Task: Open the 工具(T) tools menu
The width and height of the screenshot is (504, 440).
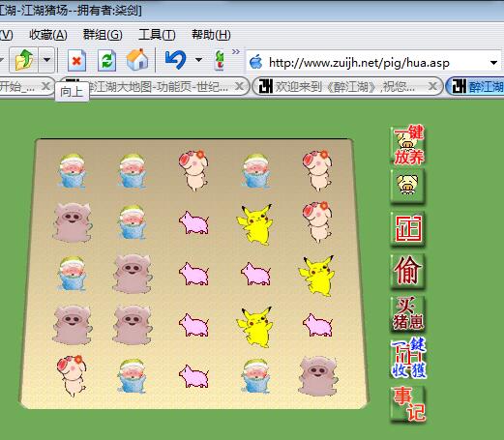Action: pyautogui.click(x=157, y=35)
